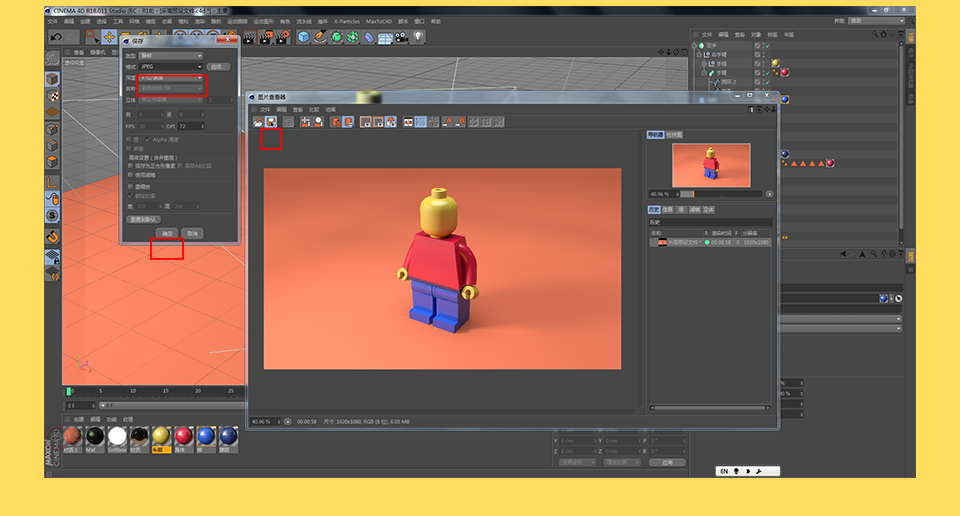Click Reset to Default button in save dialog
This screenshot has width=960, height=516.
(x=144, y=219)
